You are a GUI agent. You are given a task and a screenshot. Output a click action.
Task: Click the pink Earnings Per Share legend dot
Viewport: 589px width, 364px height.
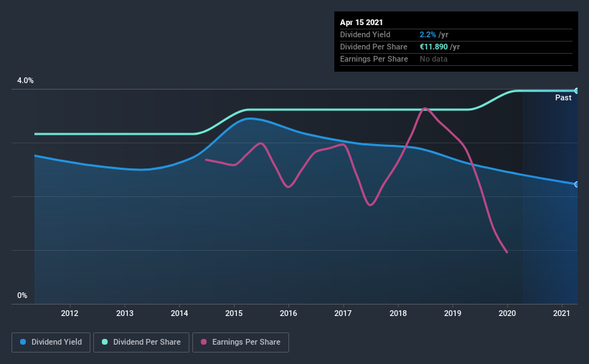[204, 342]
